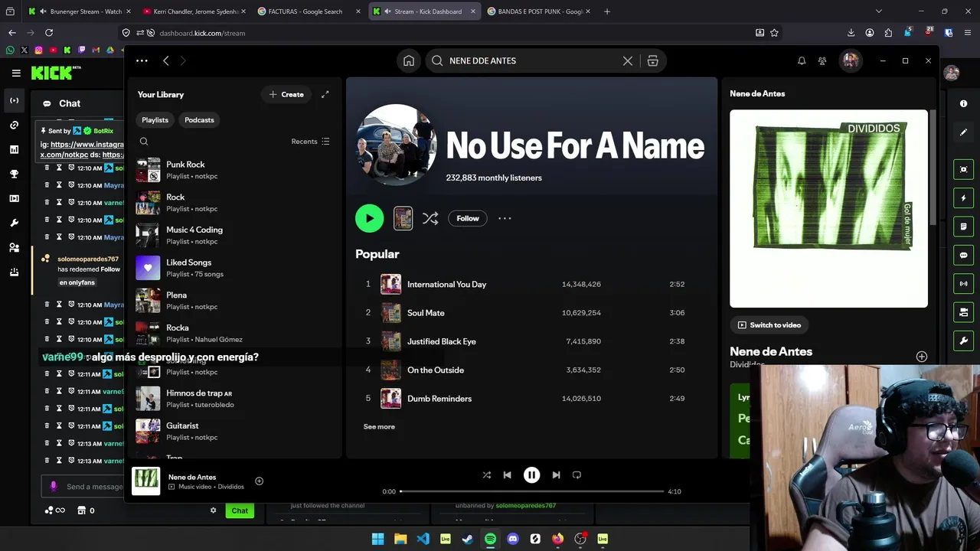Open Spotify Browse icon beside search

pyautogui.click(x=652, y=61)
